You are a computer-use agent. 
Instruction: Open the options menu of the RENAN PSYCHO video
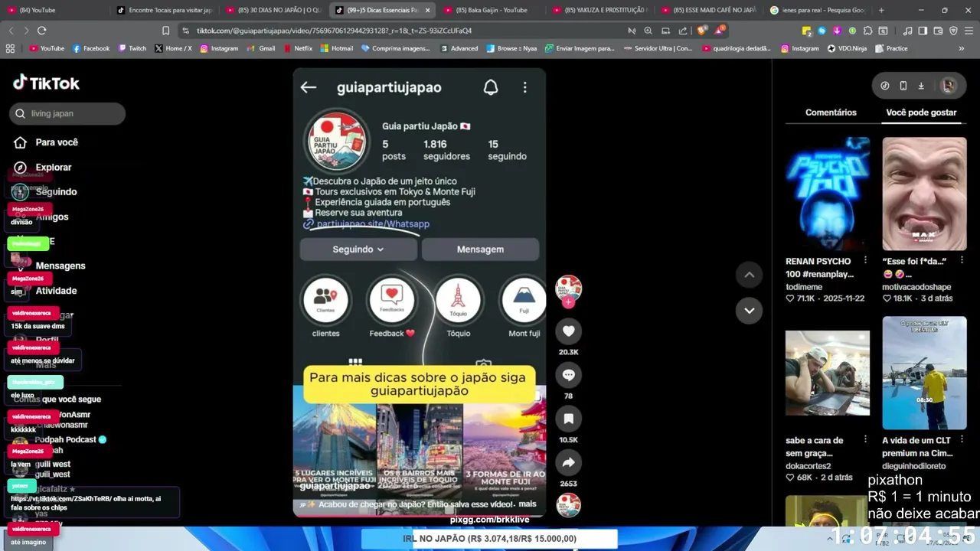[865, 261]
